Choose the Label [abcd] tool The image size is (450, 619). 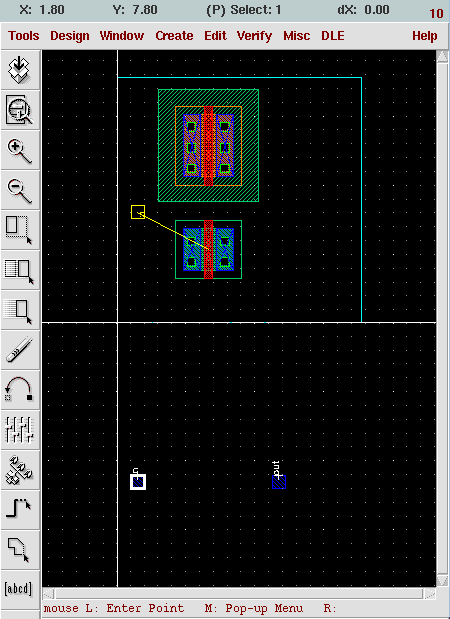[19, 589]
